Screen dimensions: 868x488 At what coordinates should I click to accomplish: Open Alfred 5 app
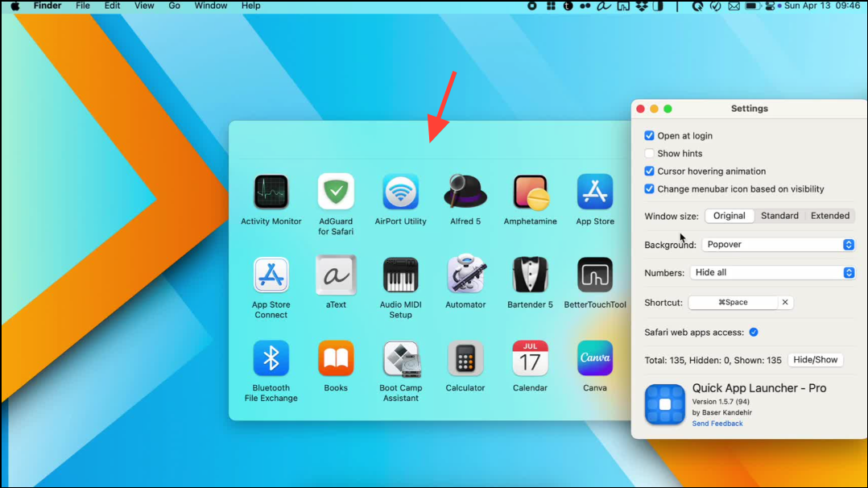coord(465,192)
